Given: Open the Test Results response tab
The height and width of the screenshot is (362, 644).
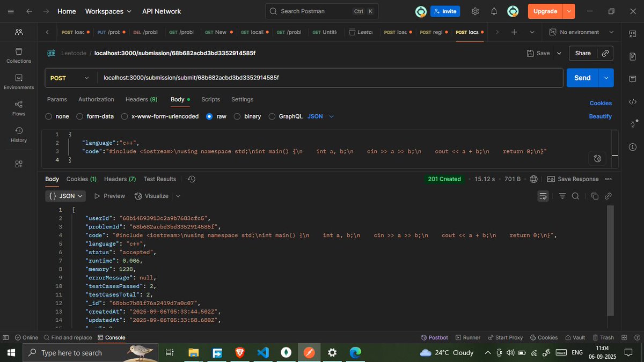Looking at the screenshot, I should pyautogui.click(x=159, y=179).
